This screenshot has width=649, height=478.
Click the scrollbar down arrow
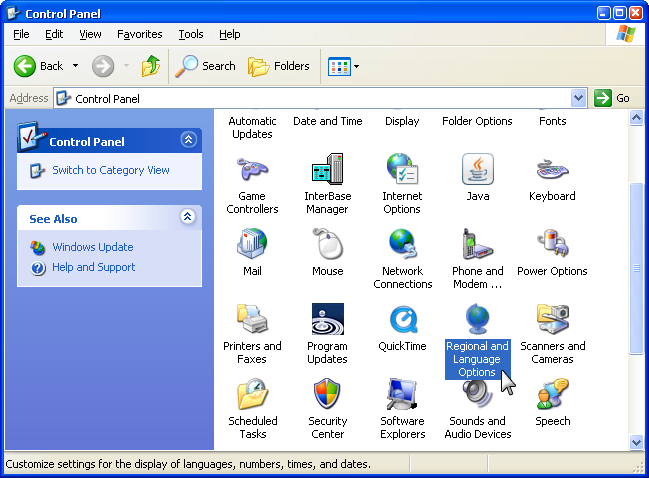click(x=636, y=442)
